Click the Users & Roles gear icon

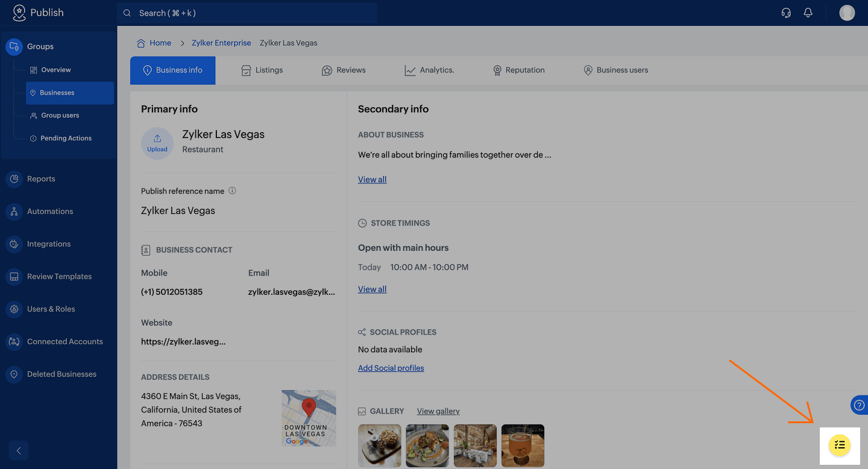[x=14, y=309]
